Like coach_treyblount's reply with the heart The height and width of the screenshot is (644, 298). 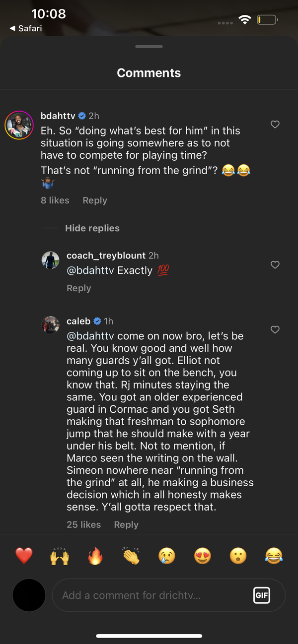pos(275,265)
